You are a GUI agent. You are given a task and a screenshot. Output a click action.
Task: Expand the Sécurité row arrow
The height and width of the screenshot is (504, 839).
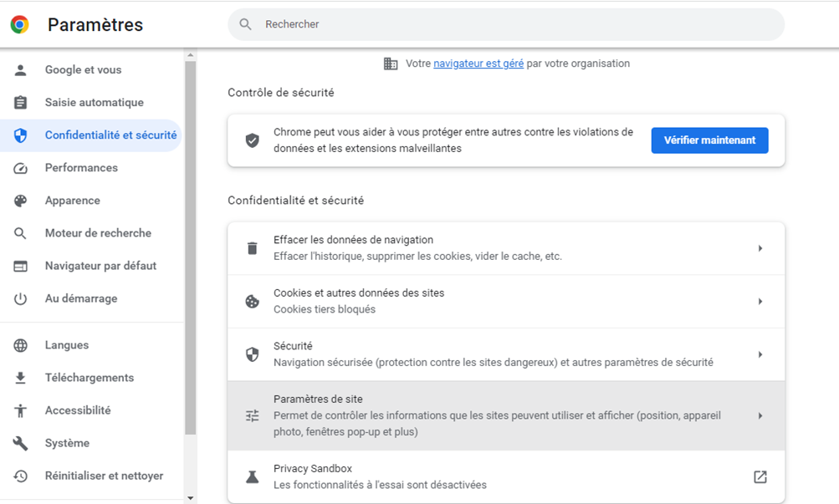point(760,354)
